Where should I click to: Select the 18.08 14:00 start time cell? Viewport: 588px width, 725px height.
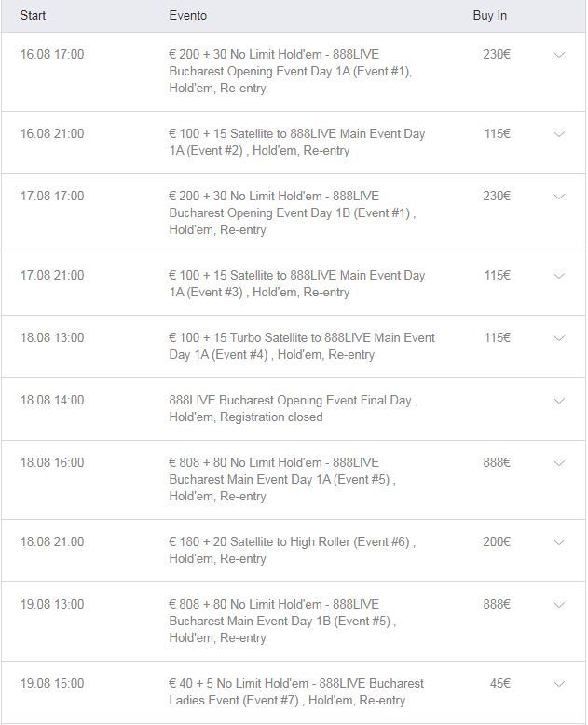[x=52, y=400]
